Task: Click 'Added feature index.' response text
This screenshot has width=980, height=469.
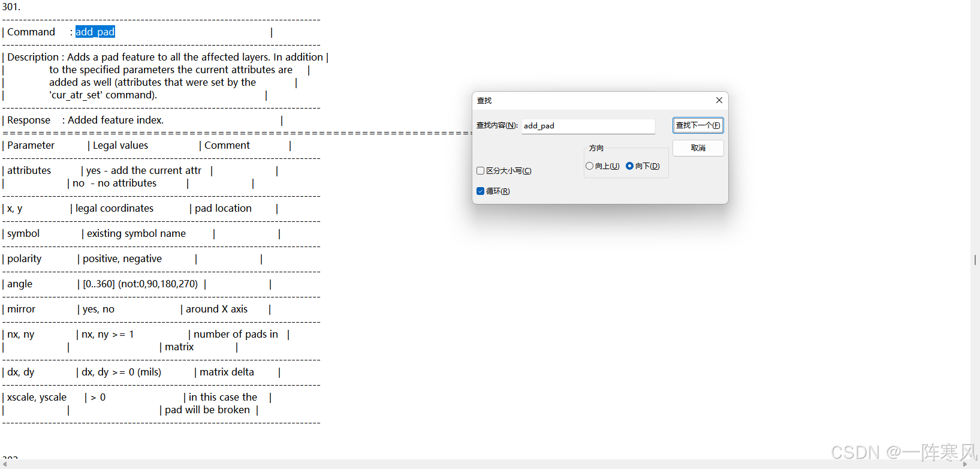Action: pyautogui.click(x=116, y=121)
